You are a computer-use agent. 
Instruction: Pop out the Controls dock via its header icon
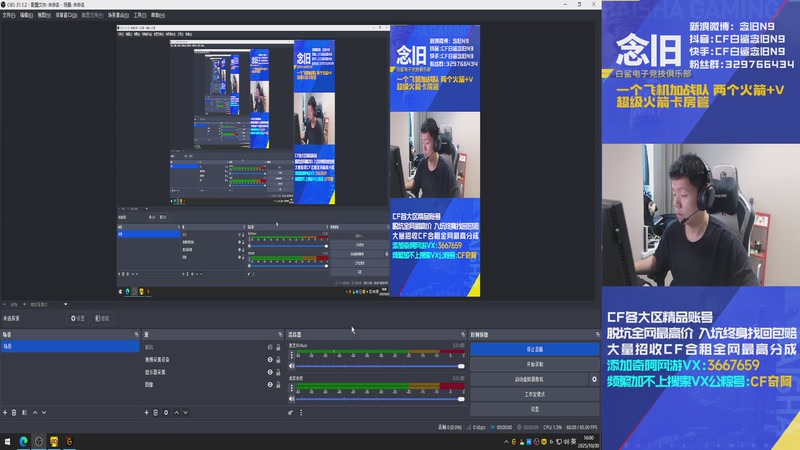point(597,334)
